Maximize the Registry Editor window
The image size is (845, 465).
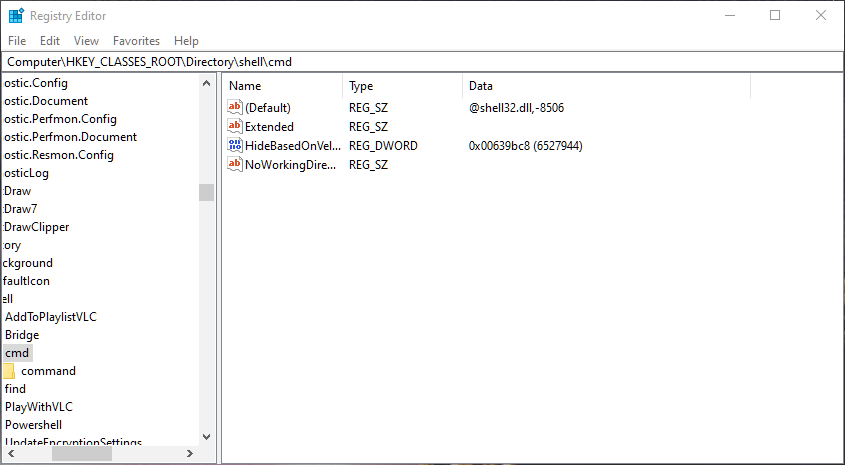775,15
